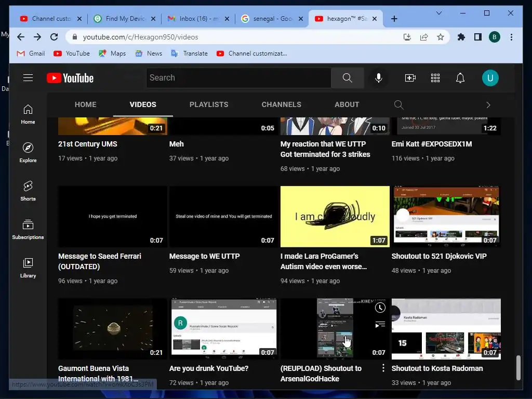Click My reaction that WE UTTP title
532x399 pixels.
325,149
